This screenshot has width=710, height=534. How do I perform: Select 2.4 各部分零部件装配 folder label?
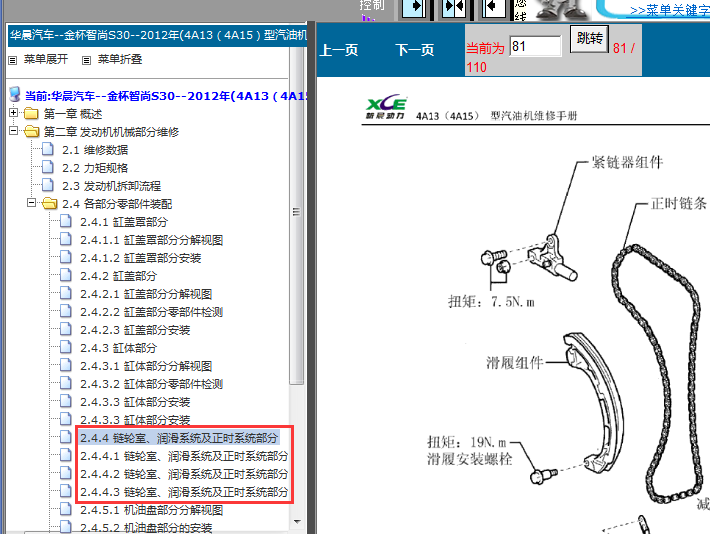point(117,204)
